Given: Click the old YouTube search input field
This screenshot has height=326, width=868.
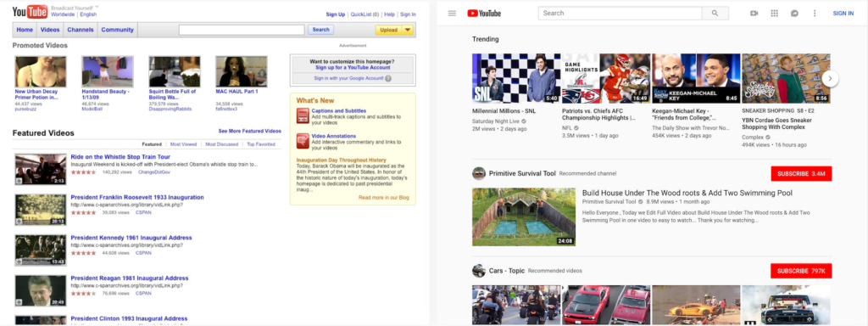Looking at the screenshot, I should 242,30.
